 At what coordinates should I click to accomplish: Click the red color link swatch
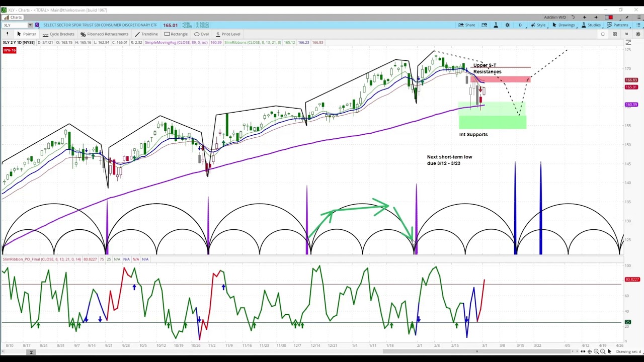(x=608, y=17)
